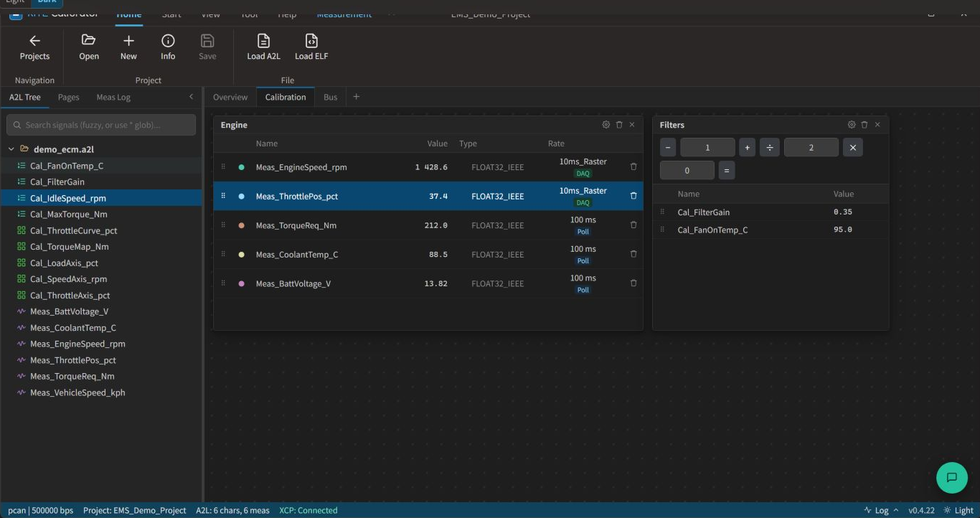Image resolution: width=980 pixels, height=518 pixels.
Task: Grab the drag handle of Cal_FanOnTemp_C row
Action: coord(662,230)
